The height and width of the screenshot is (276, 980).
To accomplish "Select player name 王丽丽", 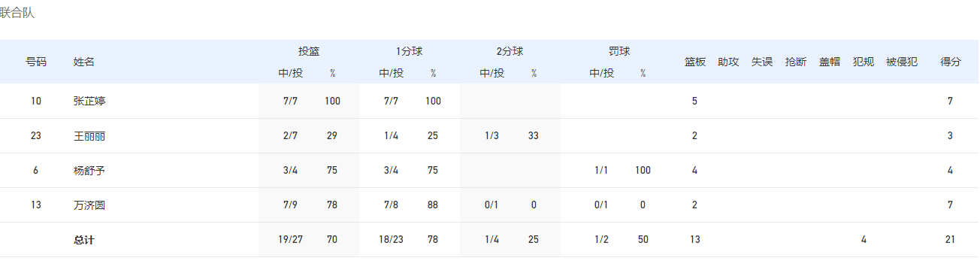I will point(89,135).
